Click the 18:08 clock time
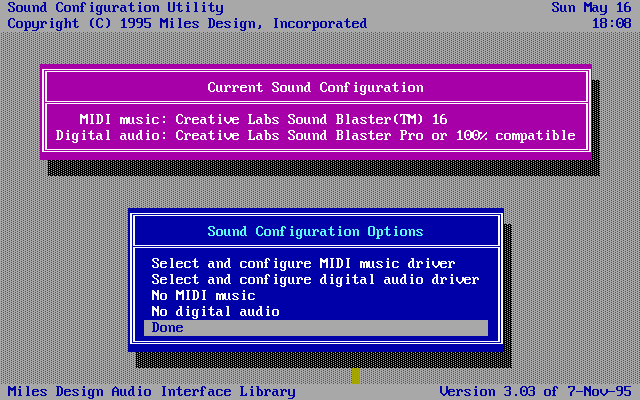The image size is (640, 400). 612,24
